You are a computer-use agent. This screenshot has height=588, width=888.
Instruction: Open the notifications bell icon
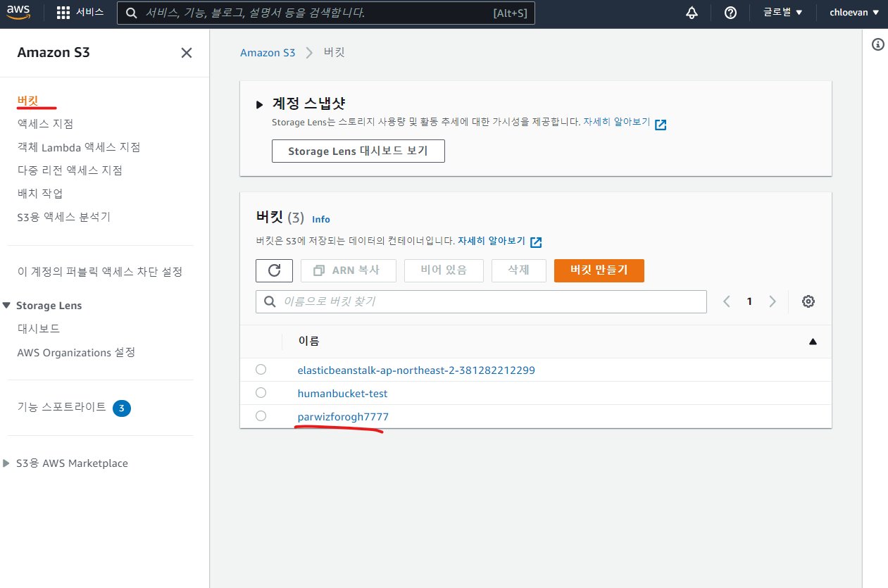[x=692, y=13]
